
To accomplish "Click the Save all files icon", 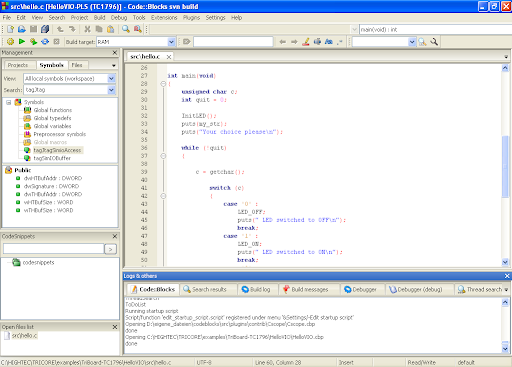I will 45,29.
